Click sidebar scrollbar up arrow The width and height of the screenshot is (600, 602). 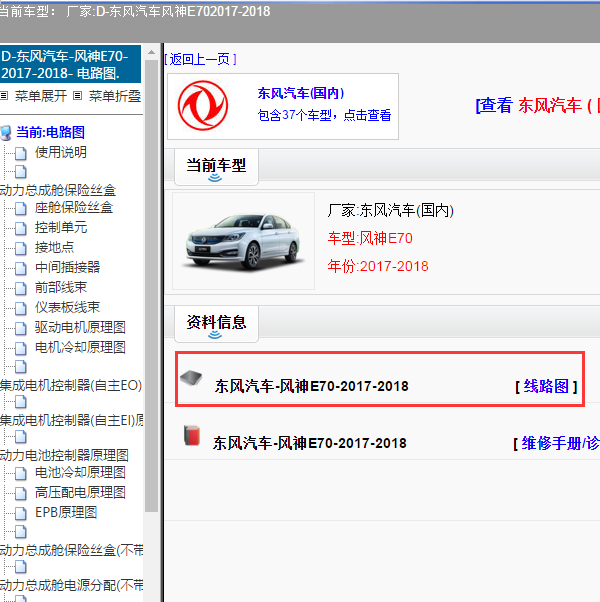[152, 52]
